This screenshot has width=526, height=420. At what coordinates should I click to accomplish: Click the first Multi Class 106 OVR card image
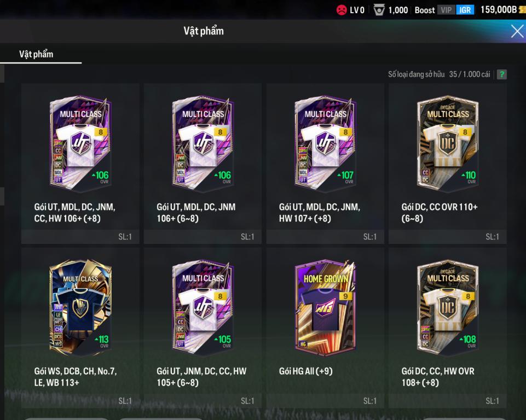tap(80, 144)
